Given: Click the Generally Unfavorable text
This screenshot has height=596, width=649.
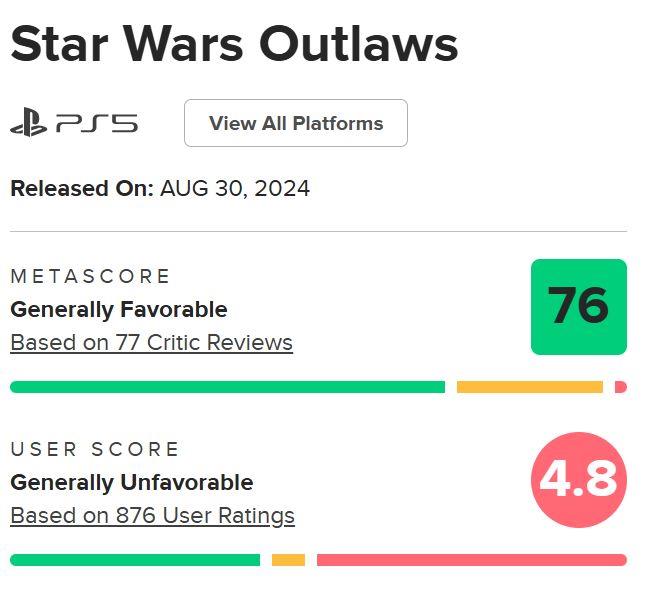Looking at the screenshot, I should tap(132, 483).
